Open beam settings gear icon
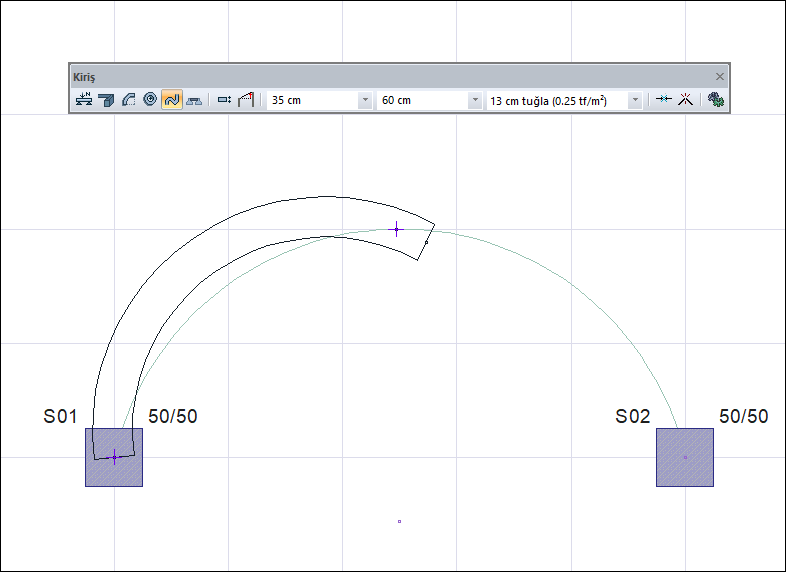The width and height of the screenshot is (786, 572). point(715,100)
